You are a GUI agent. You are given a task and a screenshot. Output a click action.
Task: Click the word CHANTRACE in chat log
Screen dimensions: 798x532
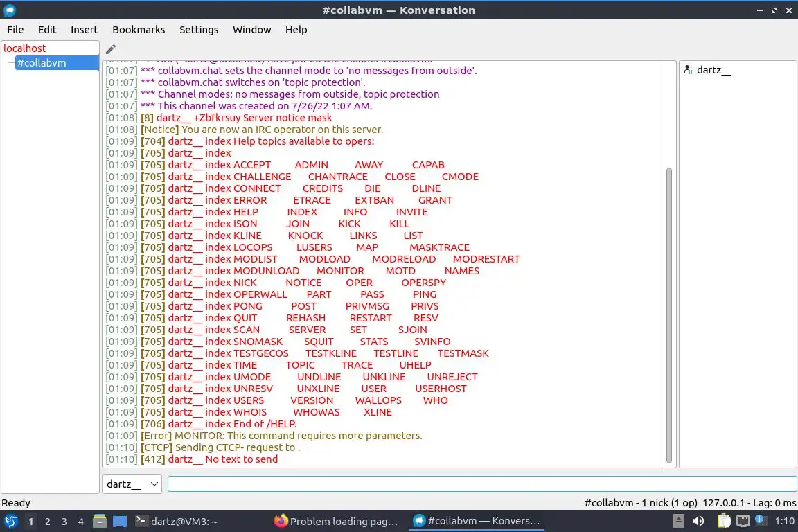pyautogui.click(x=337, y=177)
